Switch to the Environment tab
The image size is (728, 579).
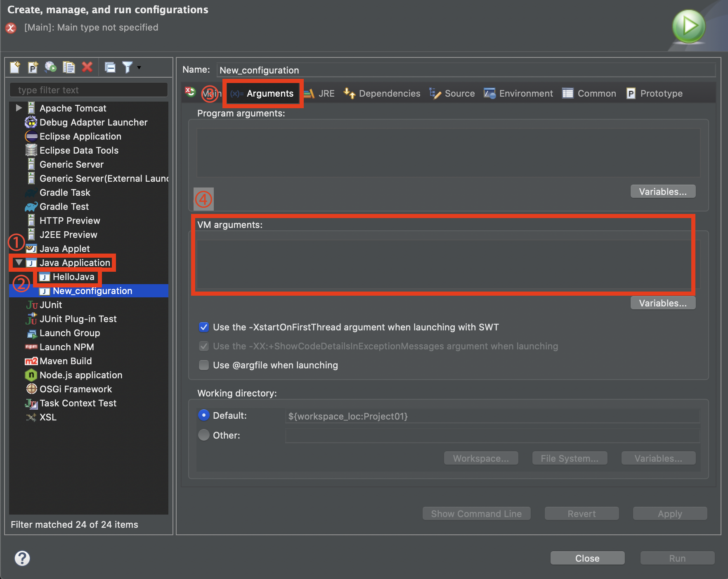(518, 94)
